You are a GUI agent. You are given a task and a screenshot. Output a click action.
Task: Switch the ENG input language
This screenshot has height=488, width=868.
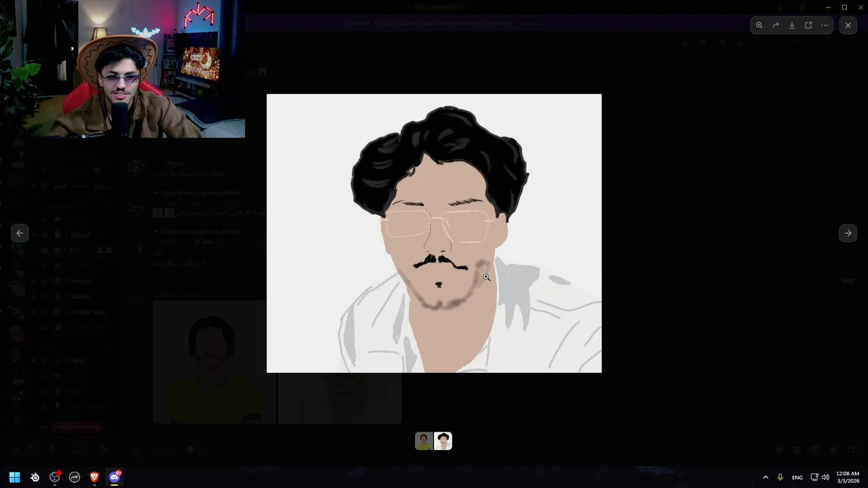pyautogui.click(x=797, y=477)
